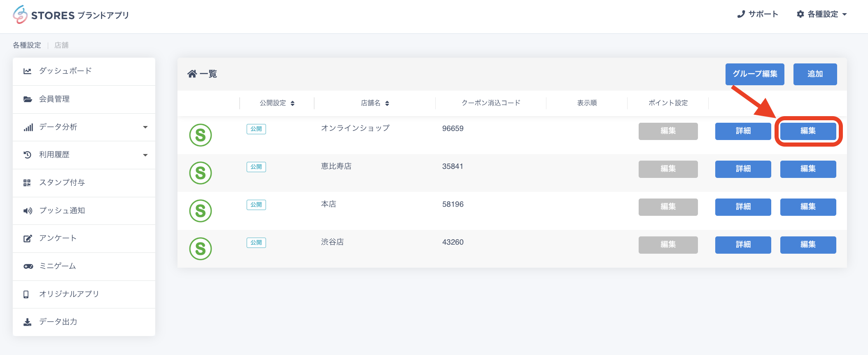Click the ポイント設定 column header

668,103
